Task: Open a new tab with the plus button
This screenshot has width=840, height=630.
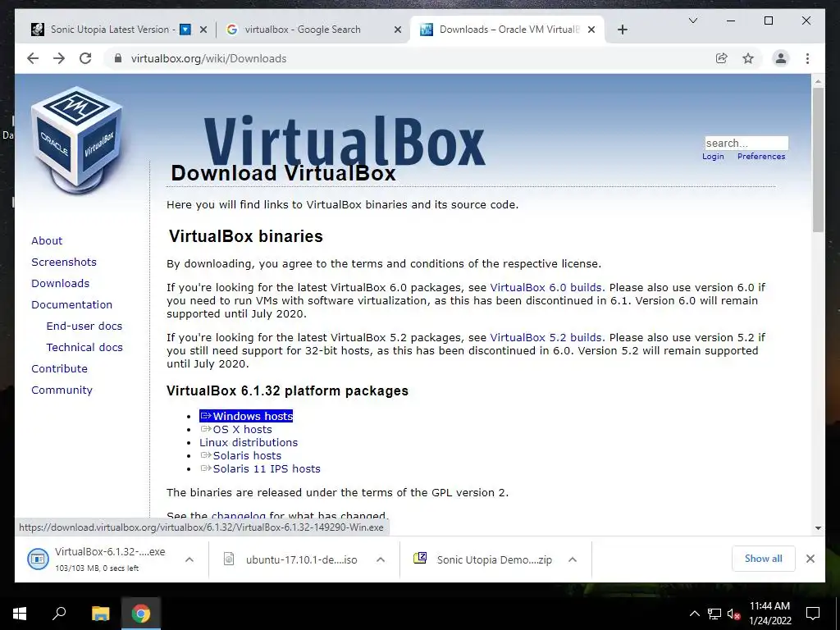Action: click(622, 30)
